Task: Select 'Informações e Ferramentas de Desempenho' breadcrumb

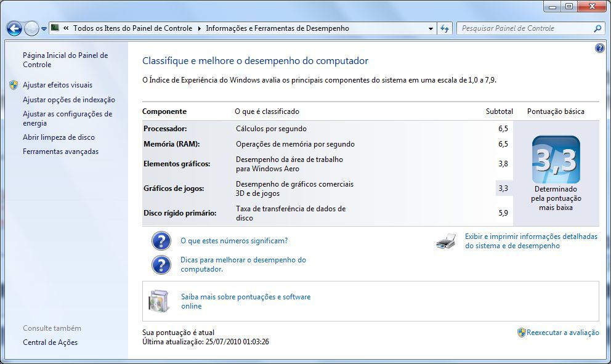Action: 277,28
